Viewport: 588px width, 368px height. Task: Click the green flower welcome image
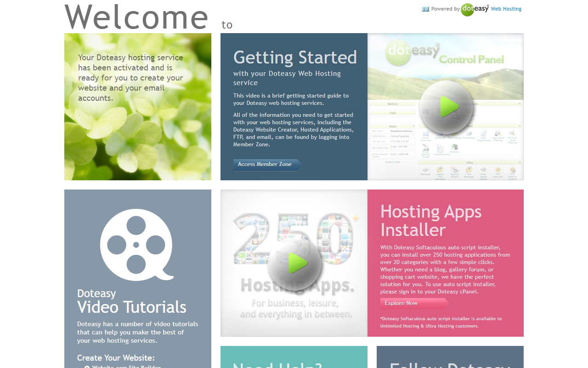coord(138,107)
